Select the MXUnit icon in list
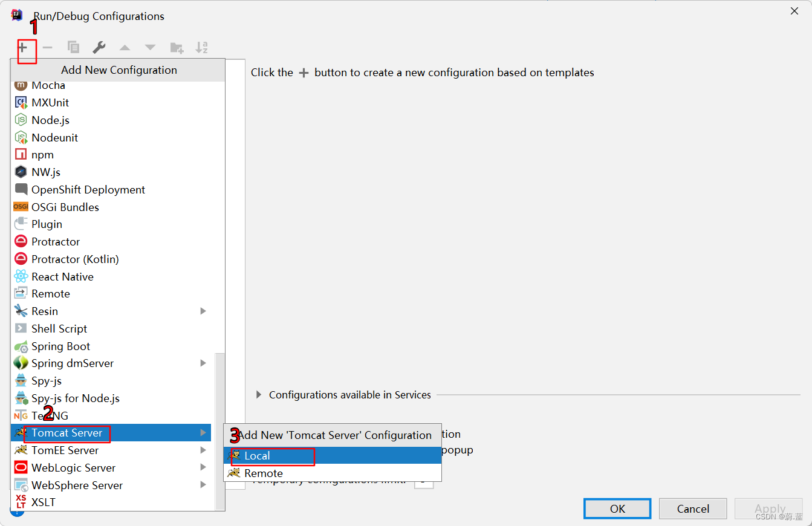 [21, 103]
